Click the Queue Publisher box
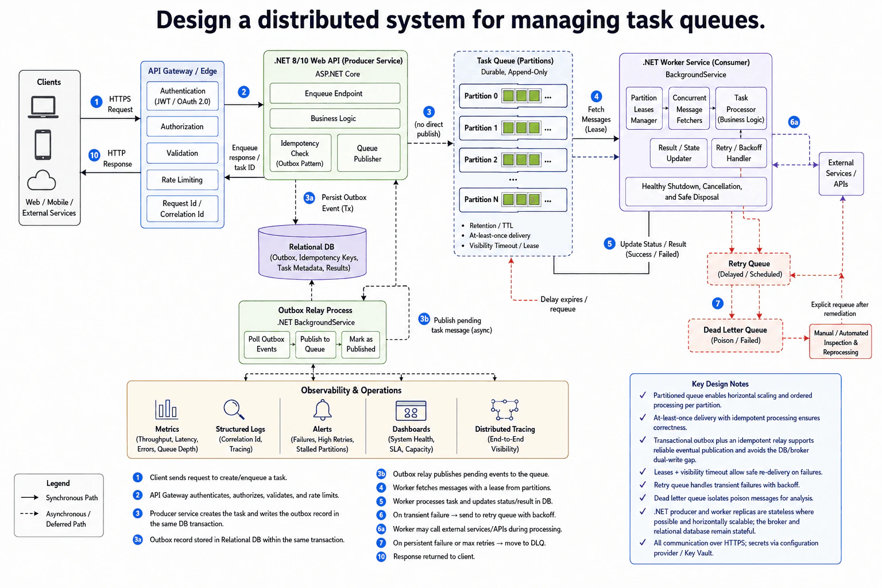Image resolution: width=882 pixels, height=588 pixels. tap(368, 153)
